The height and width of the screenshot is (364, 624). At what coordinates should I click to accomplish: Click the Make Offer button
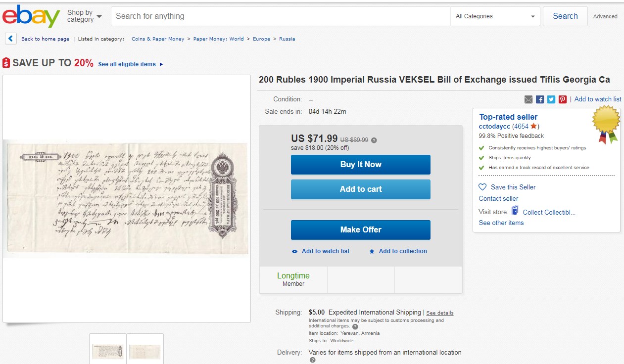(360, 229)
